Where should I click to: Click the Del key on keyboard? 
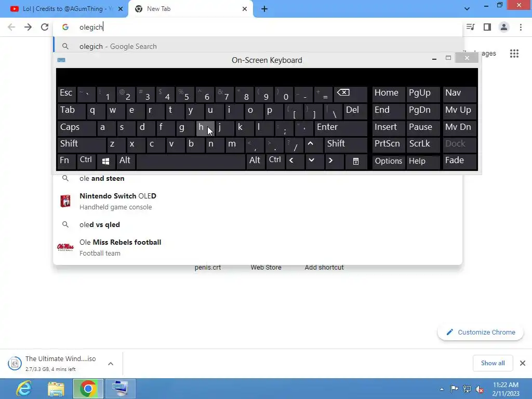coord(355,111)
